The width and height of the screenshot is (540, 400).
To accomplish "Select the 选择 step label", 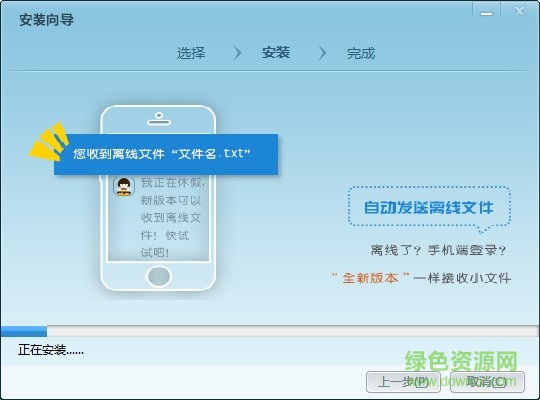I will coord(191,53).
